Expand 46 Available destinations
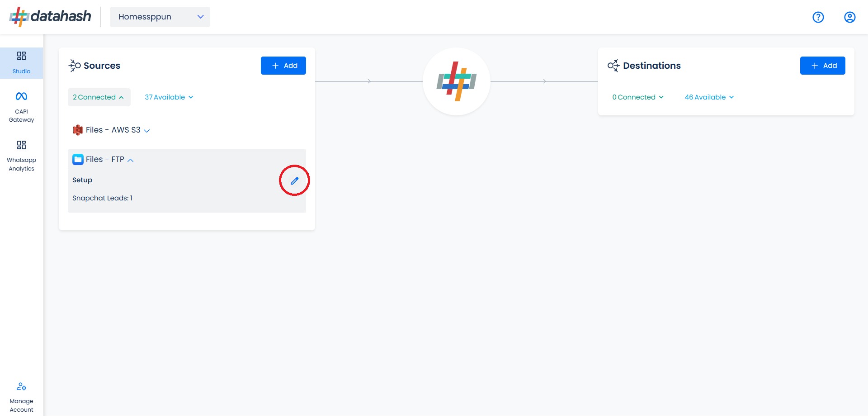868x418 pixels. (x=709, y=97)
